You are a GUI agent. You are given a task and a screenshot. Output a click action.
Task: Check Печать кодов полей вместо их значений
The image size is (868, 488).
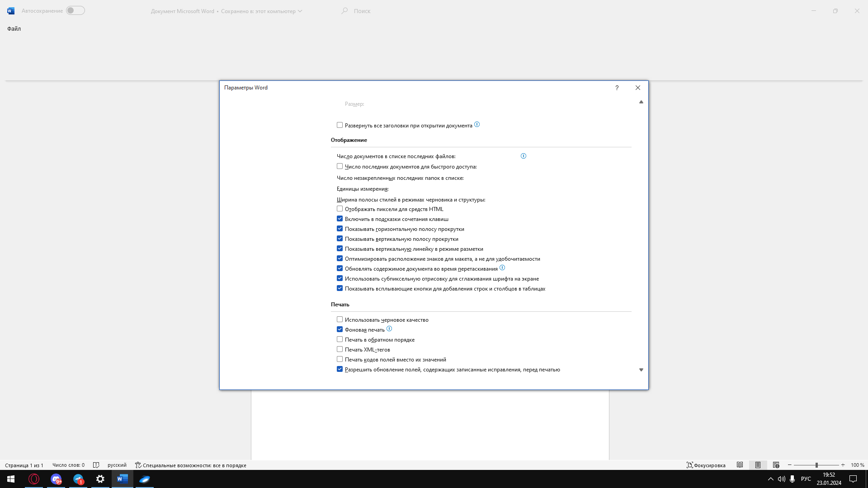340,359
